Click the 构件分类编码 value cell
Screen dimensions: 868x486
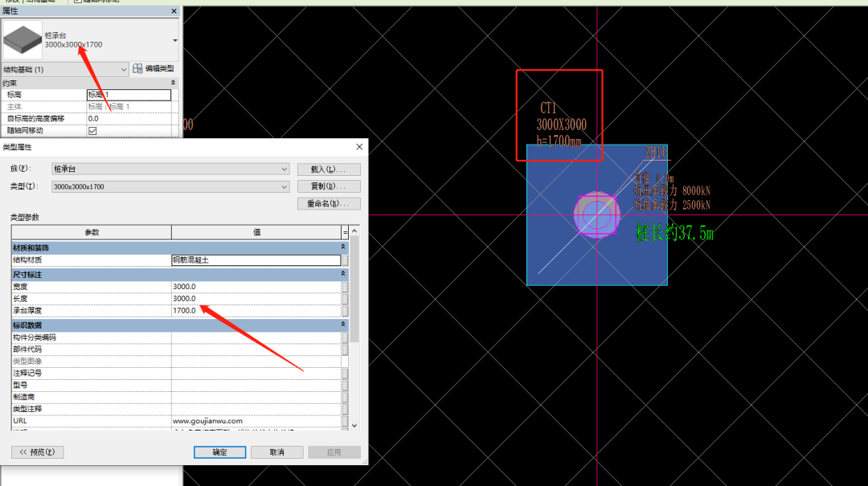pos(256,337)
